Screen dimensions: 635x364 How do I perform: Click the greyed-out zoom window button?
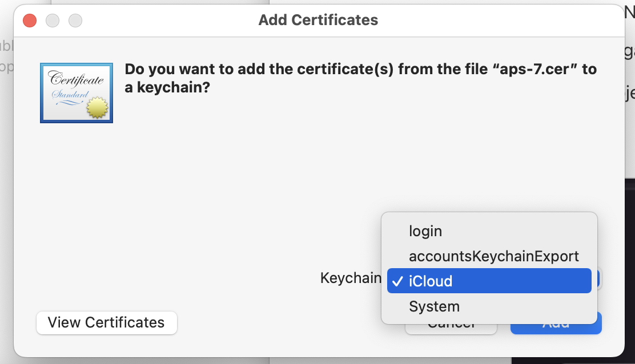click(x=75, y=21)
